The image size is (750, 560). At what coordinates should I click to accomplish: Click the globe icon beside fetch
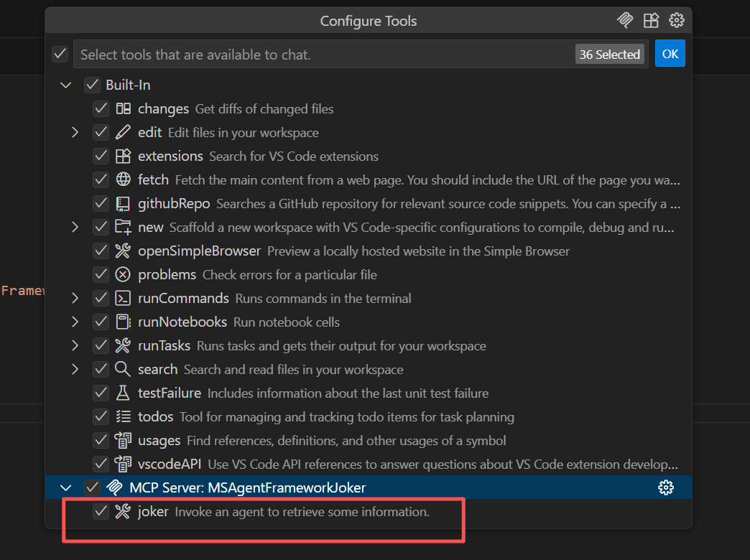tap(123, 179)
